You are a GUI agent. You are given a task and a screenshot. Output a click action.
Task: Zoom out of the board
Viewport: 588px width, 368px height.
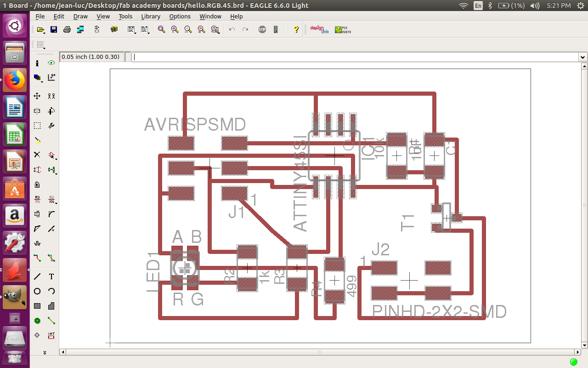click(x=188, y=29)
